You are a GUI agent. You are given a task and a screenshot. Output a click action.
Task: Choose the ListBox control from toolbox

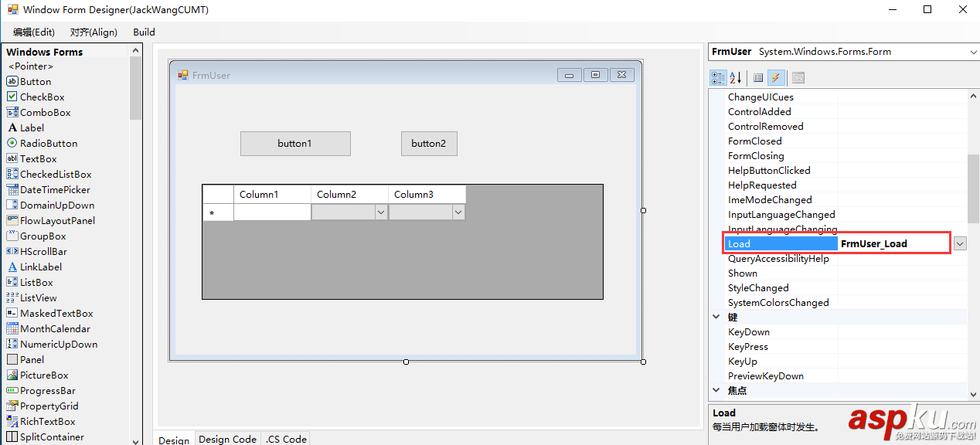pyautogui.click(x=29, y=282)
